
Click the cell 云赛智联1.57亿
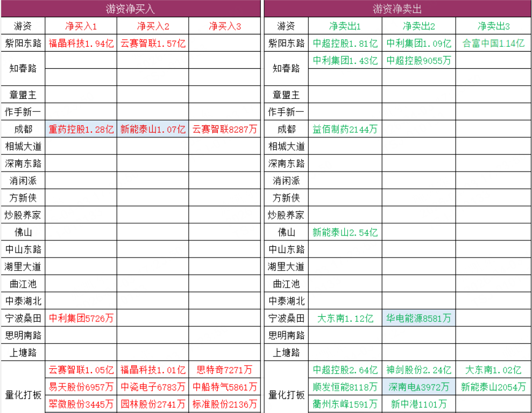click(153, 43)
